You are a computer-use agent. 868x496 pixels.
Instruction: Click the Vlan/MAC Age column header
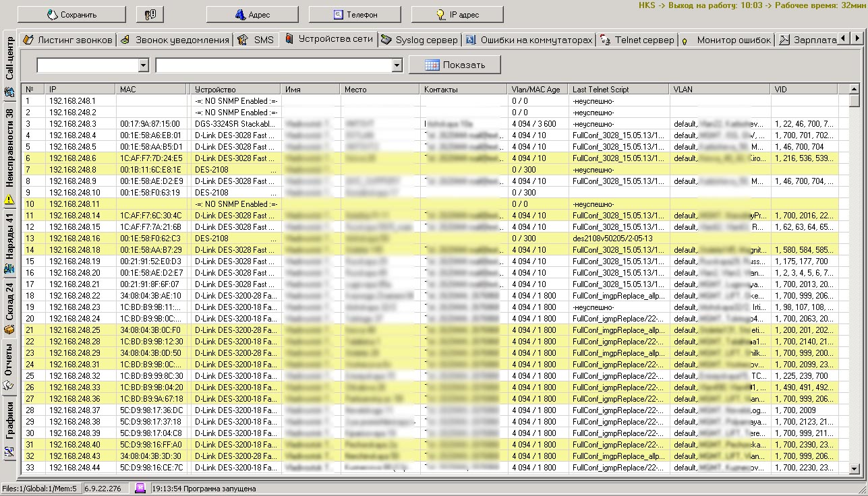[539, 89]
